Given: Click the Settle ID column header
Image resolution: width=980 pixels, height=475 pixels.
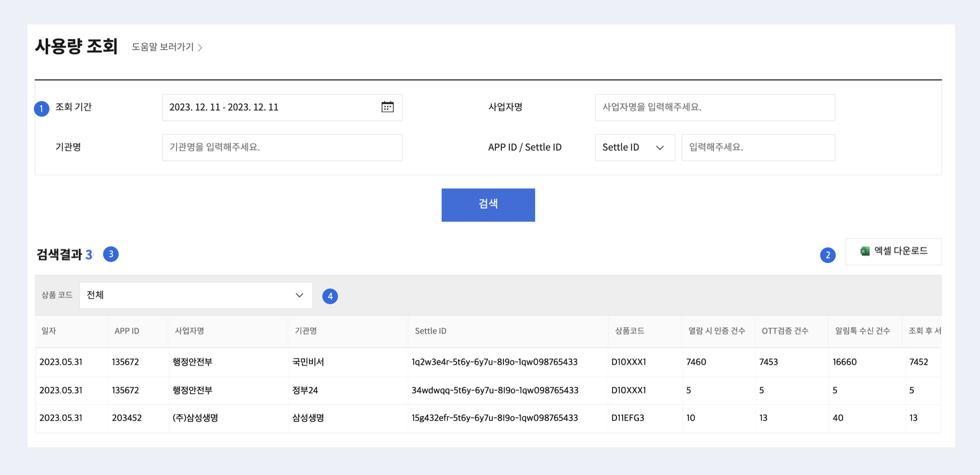Looking at the screenshot, I should (x=430, y=331).
